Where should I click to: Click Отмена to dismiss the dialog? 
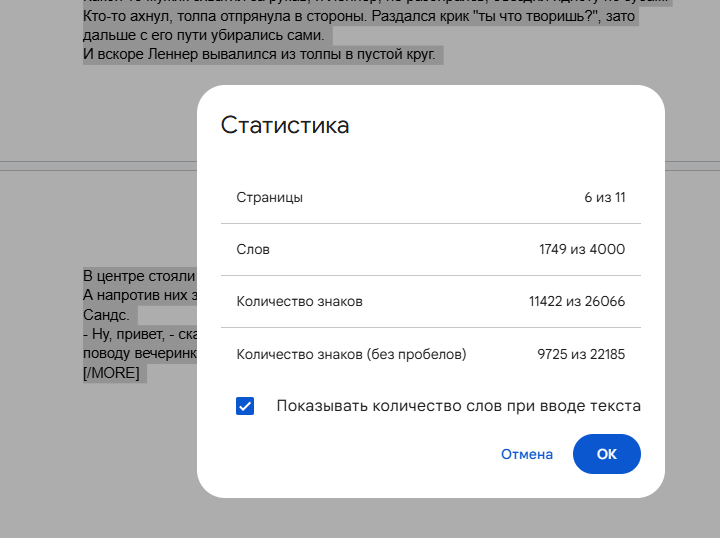[x=526, y=454]
